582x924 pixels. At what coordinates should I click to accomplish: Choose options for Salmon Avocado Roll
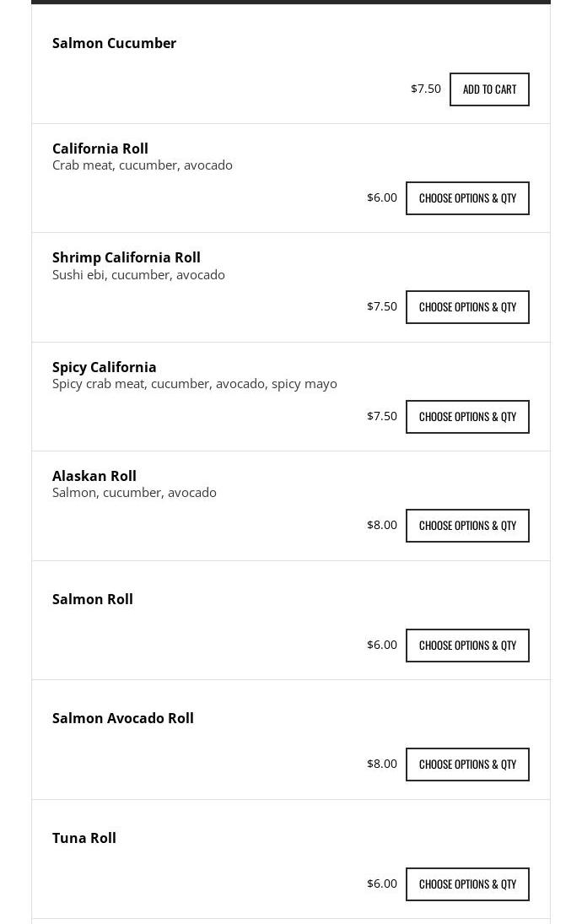tap(467, 765)
